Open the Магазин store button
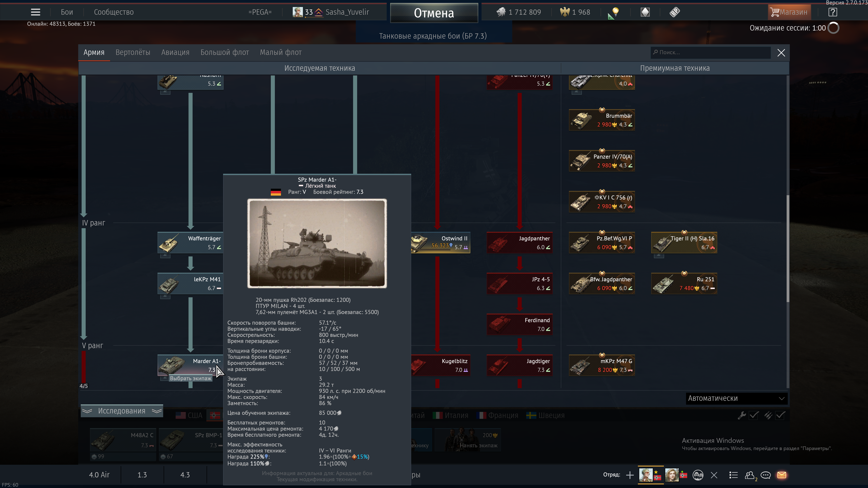 click(x=789, y=12)
